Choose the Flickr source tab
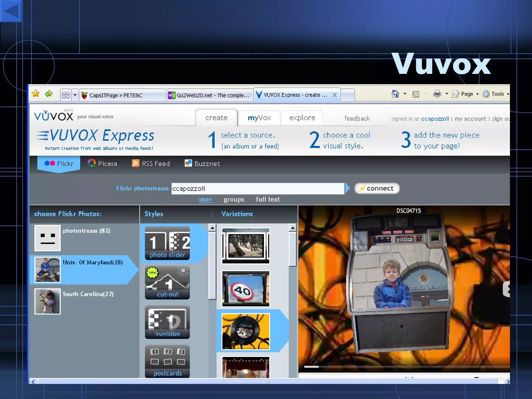Viewport: 532px width, 399px height. click(x=59, y=163)
